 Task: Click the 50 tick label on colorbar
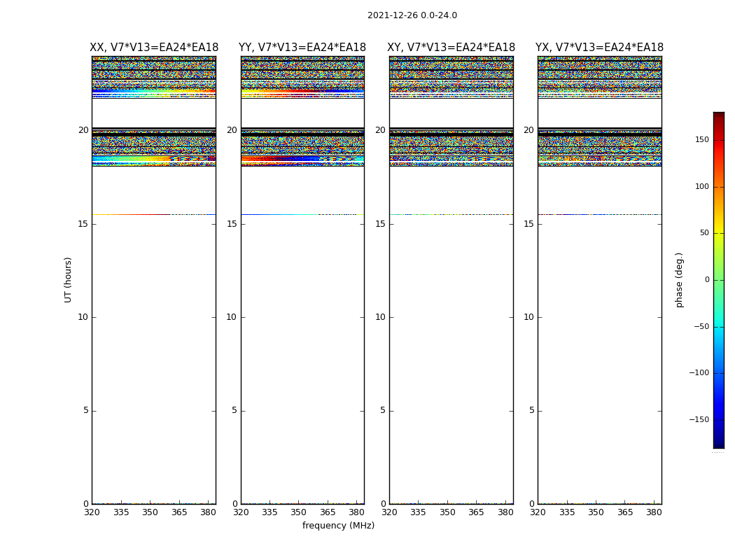coord(703,233)
